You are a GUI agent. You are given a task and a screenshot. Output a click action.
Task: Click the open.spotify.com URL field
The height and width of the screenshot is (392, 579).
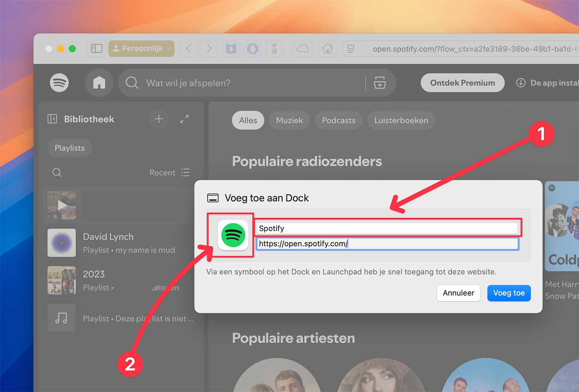click(387, 244)
